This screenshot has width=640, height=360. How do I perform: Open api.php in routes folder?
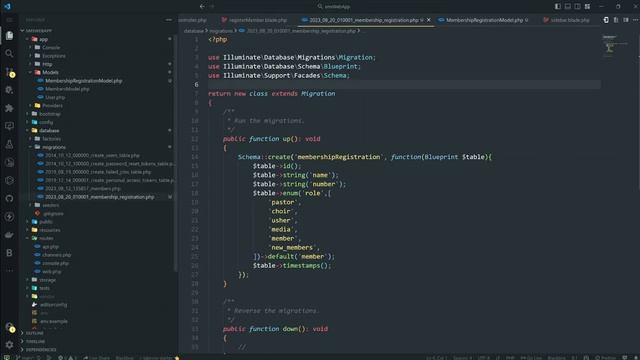(x=50, y=247)
